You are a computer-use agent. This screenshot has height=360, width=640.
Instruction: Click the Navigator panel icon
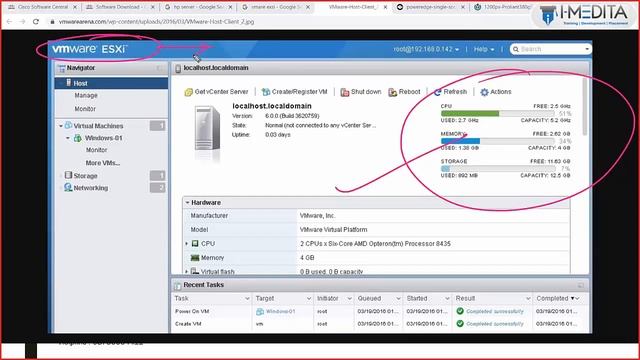tap(62, 68)
